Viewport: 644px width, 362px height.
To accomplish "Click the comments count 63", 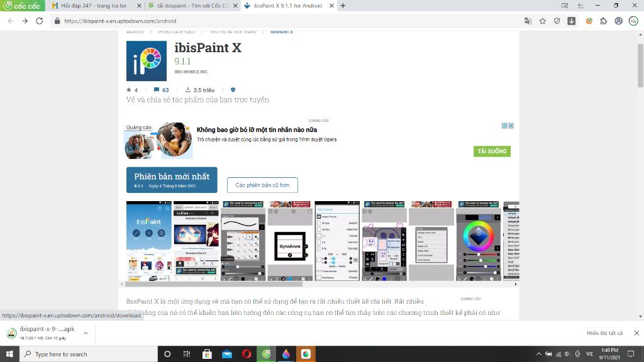I will 162,90.
